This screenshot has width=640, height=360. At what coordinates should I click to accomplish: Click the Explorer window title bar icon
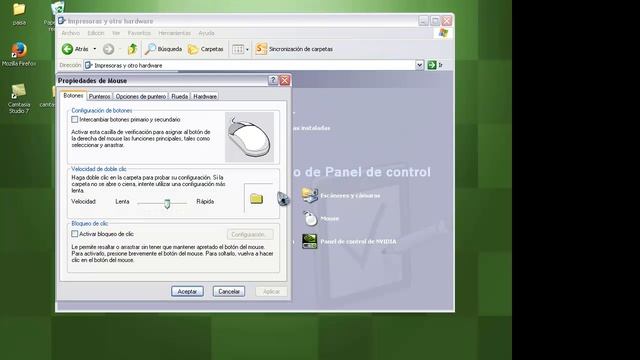pos(62,20)
